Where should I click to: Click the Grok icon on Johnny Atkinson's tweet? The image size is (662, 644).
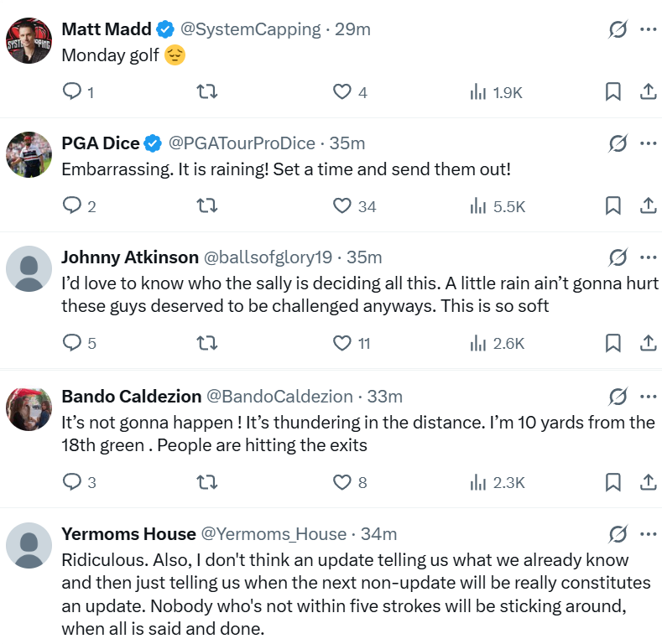(x=618, y=257)
